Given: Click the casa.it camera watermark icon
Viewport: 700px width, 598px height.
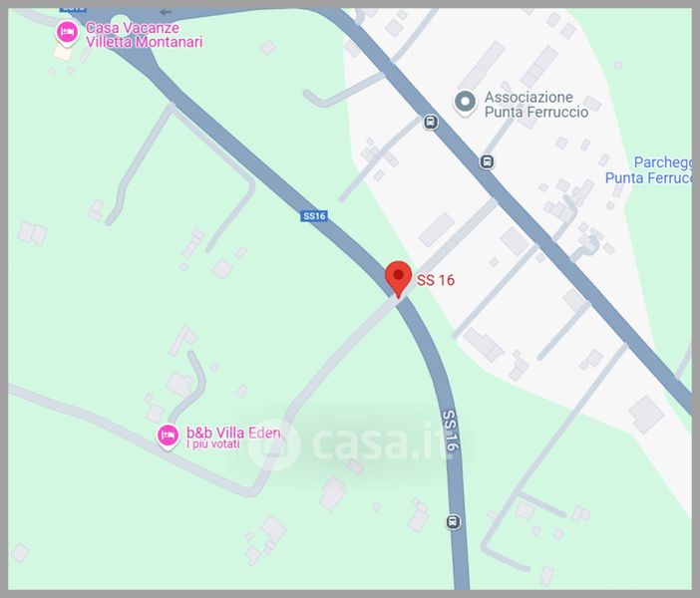Looking at the screenshot, I should pos(273,445).
